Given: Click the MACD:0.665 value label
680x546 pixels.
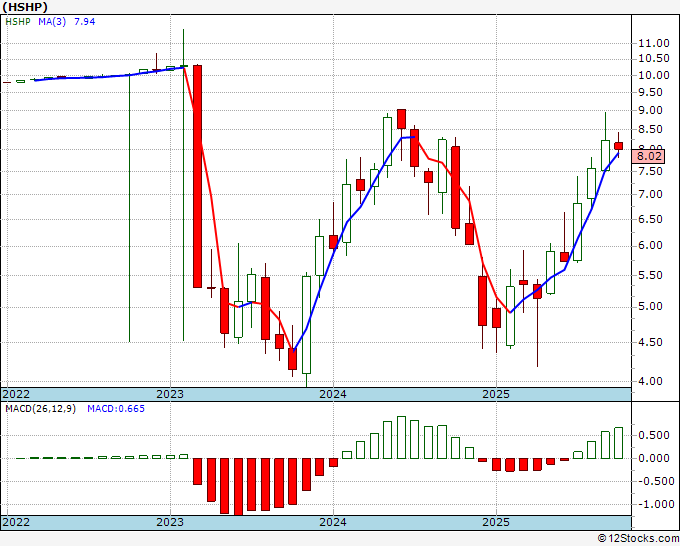Looking at the screenshot, I should tap(116, 409).
